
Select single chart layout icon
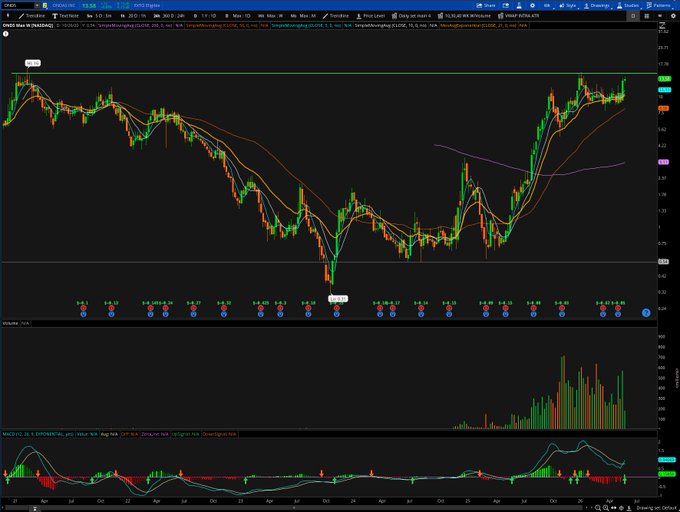[x=633, y=16]
